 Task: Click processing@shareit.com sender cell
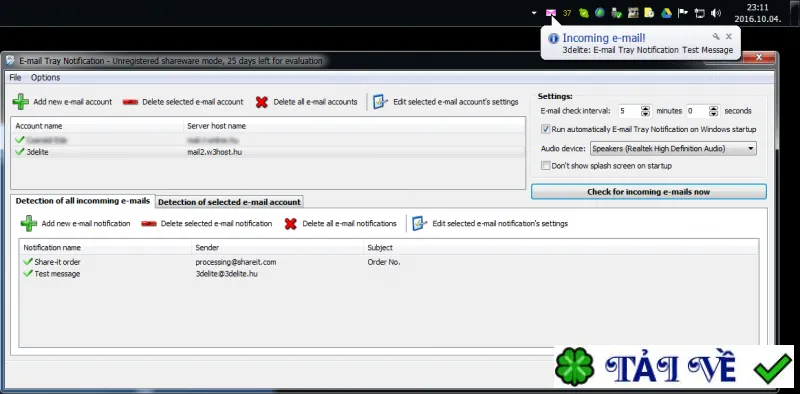[x=236, y=262]
